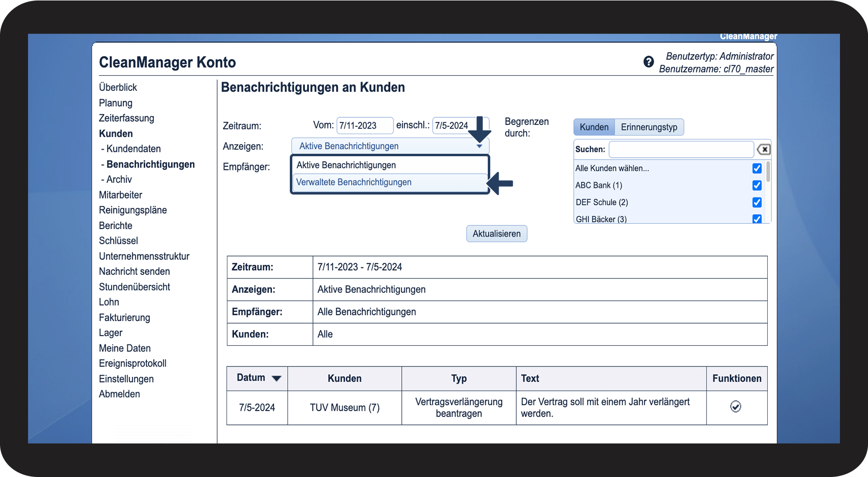Go to Archiv in sidebar
Image resolution: width=868 pixels, height=477 pixels.
click(119, 179)
